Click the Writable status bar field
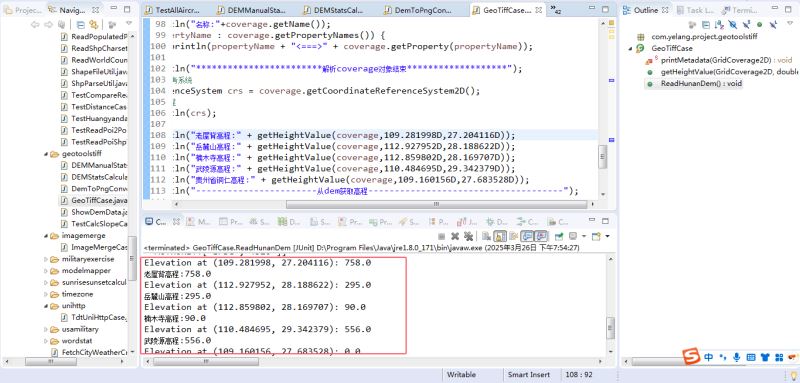 click(x=461, y=374)
